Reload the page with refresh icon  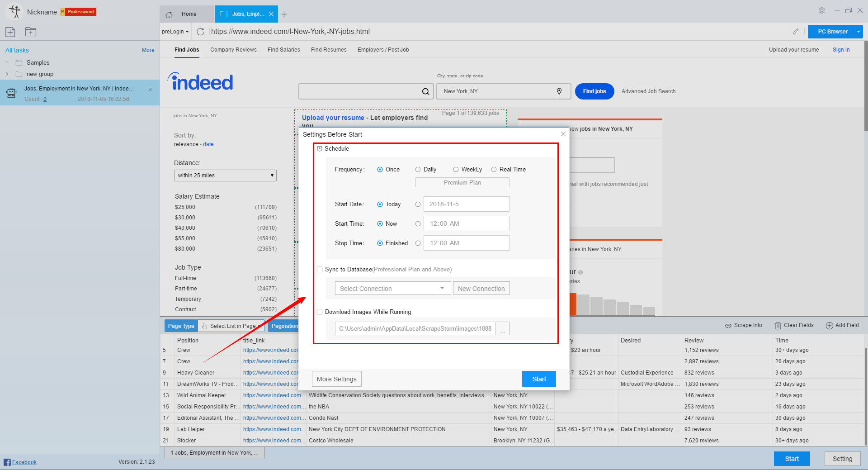point(201,32)
